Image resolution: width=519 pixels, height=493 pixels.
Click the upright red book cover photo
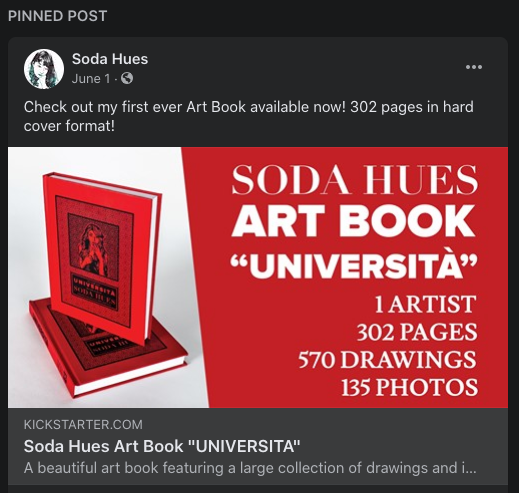click(x=103, y=257)
